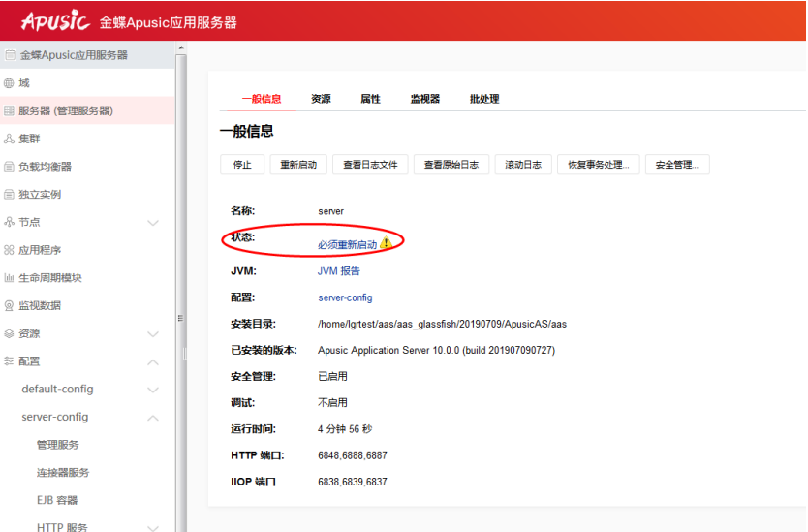Select 监视数据 in the sidebar
Viewport: 808px width, 532px height.
(87, 305)
